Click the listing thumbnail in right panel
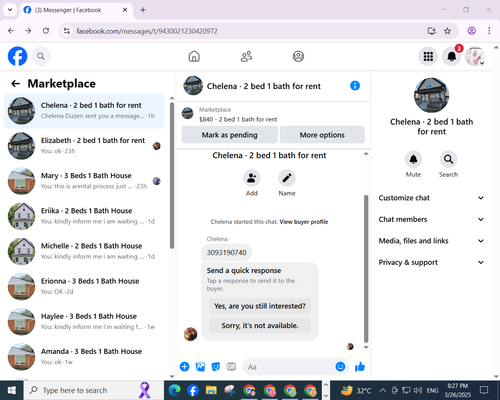Screen dimensions: 500x400 (x=431, y=95)
